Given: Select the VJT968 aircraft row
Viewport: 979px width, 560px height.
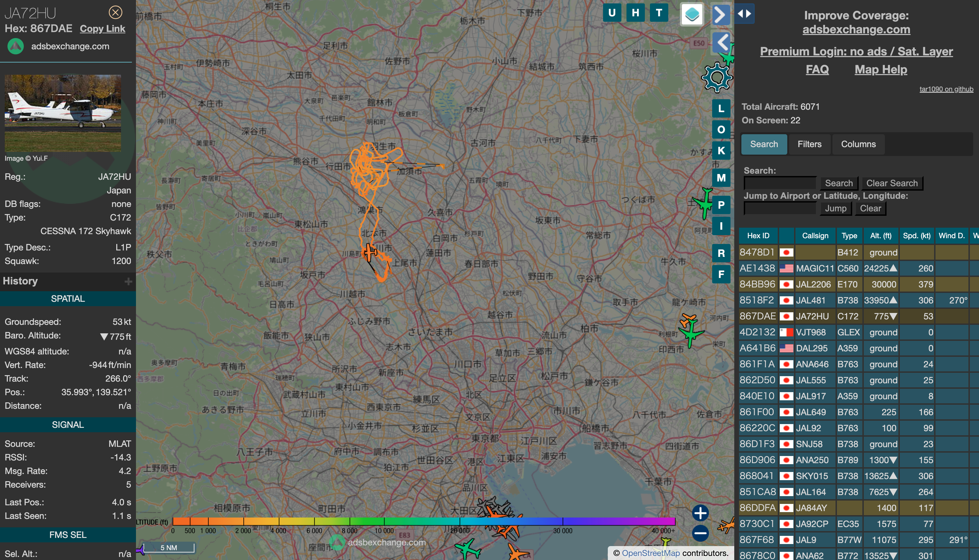Looking at the screenshot, I should click(x=859, y=332).
